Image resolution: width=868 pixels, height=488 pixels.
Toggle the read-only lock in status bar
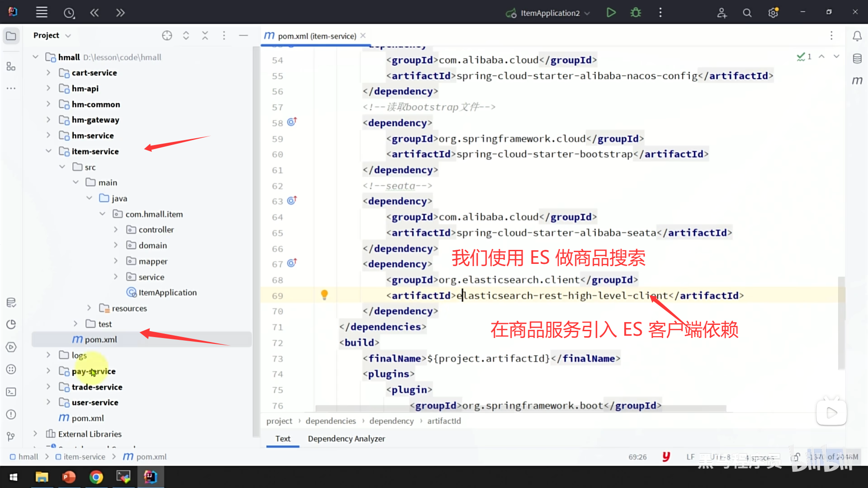[x=797, y=457]
